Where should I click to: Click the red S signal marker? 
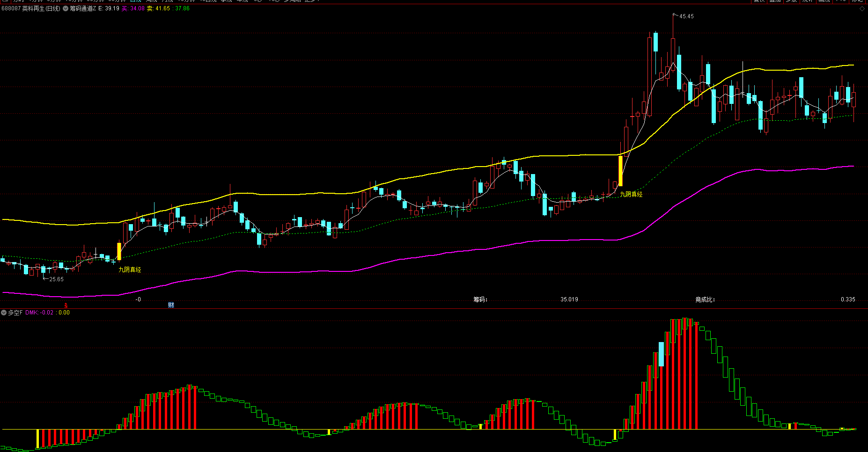[x=66, y=306]
